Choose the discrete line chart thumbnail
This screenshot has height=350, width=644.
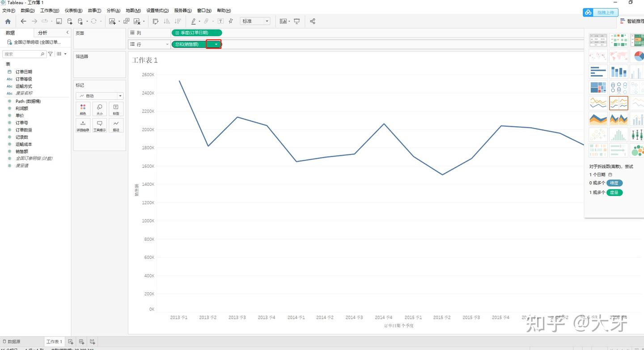[x=619, y=103]
